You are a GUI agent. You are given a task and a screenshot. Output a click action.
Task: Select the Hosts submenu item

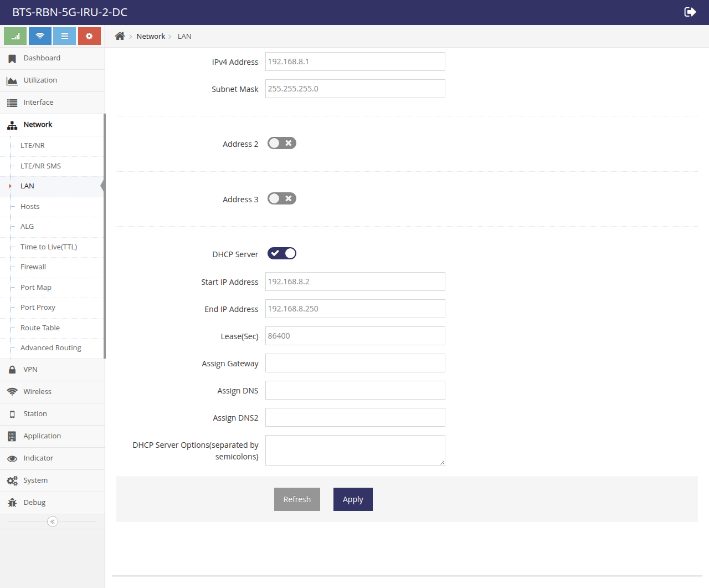[x=52, y=207]
